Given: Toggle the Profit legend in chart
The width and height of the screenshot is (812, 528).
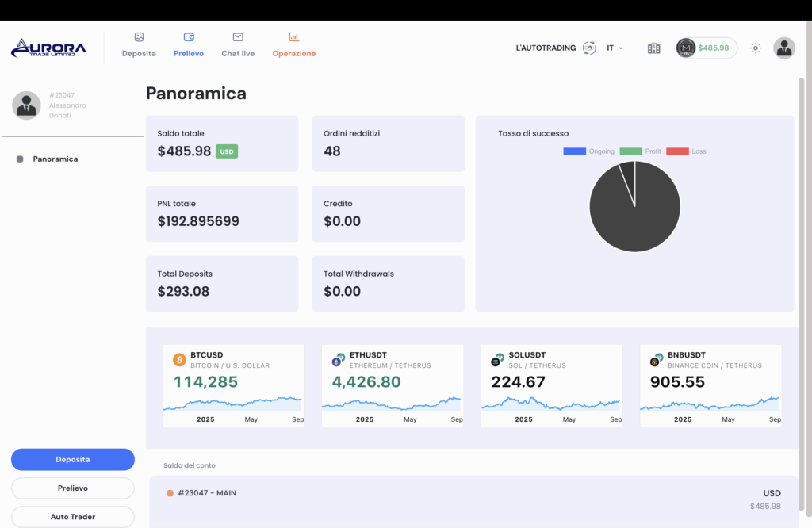Looking at the screenshot, I should pyautogui.click(x=641, y=151).
